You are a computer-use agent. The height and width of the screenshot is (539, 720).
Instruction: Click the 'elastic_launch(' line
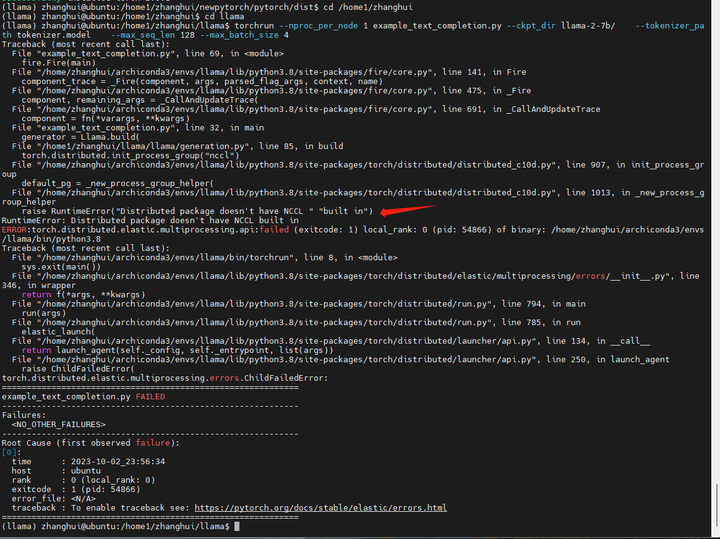tap(58, 332)
